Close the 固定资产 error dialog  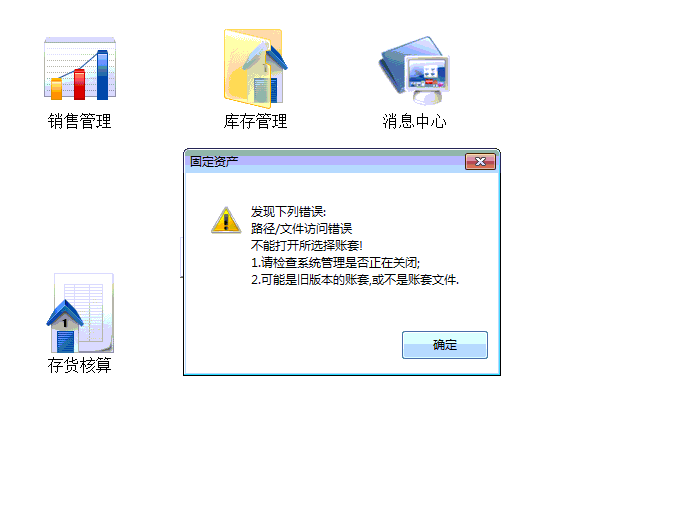tap(480, 162)
